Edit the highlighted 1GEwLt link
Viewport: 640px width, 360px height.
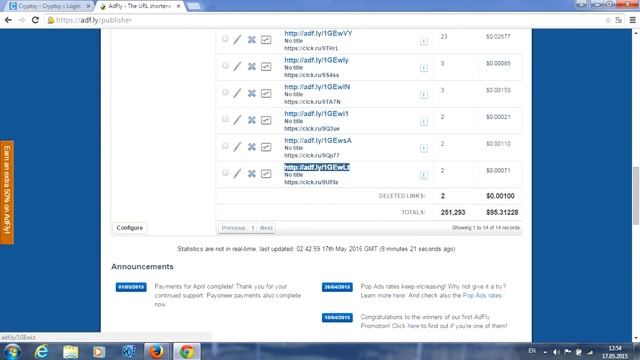click(237, 173)
